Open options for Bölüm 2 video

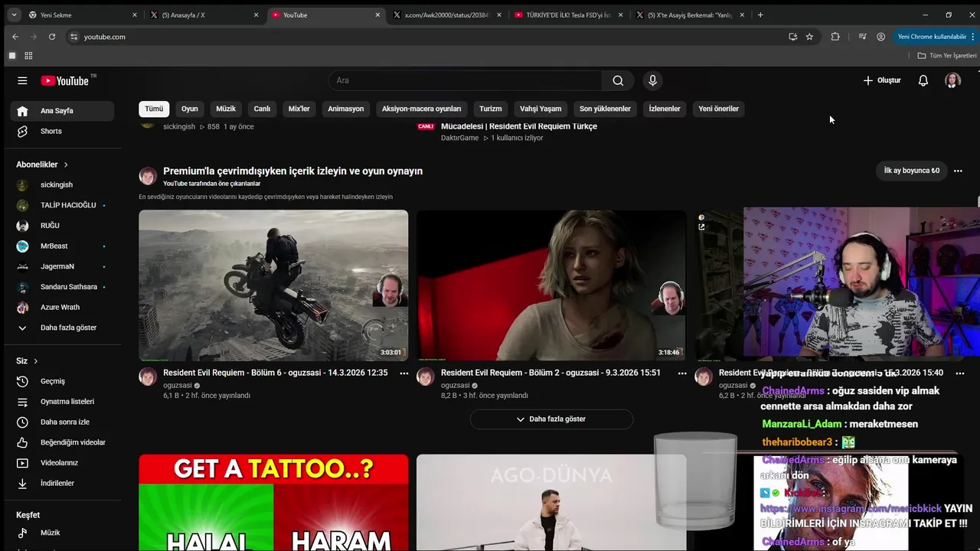tap(682, 373)
